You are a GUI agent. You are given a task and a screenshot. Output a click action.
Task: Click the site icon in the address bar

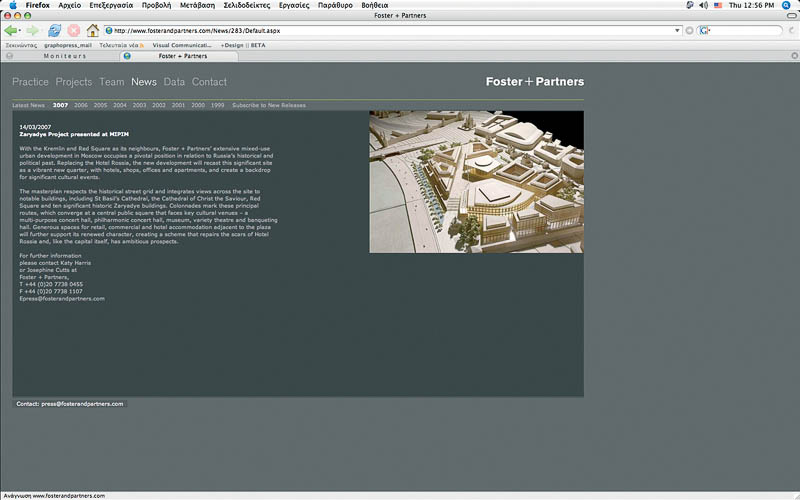coord(109,31)
